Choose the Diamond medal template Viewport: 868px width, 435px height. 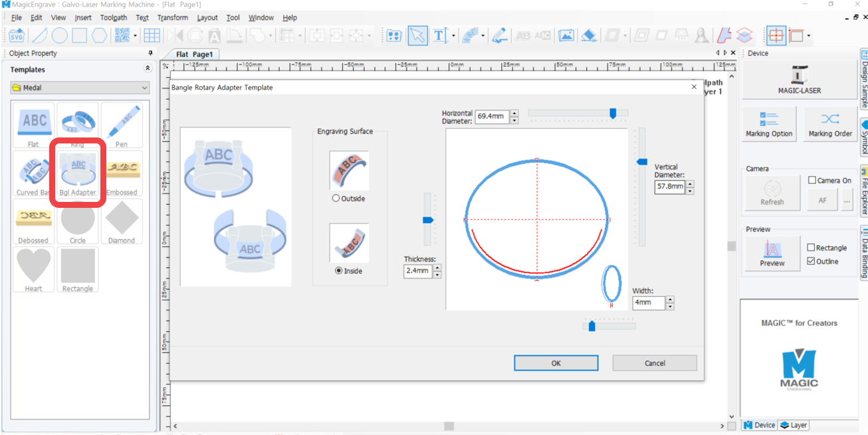(x=122, y=221)
